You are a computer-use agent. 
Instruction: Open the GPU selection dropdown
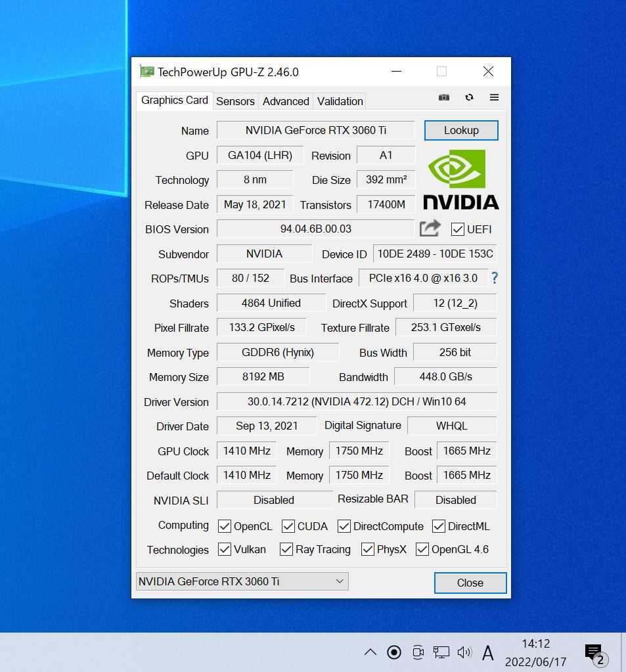[242, 581]
